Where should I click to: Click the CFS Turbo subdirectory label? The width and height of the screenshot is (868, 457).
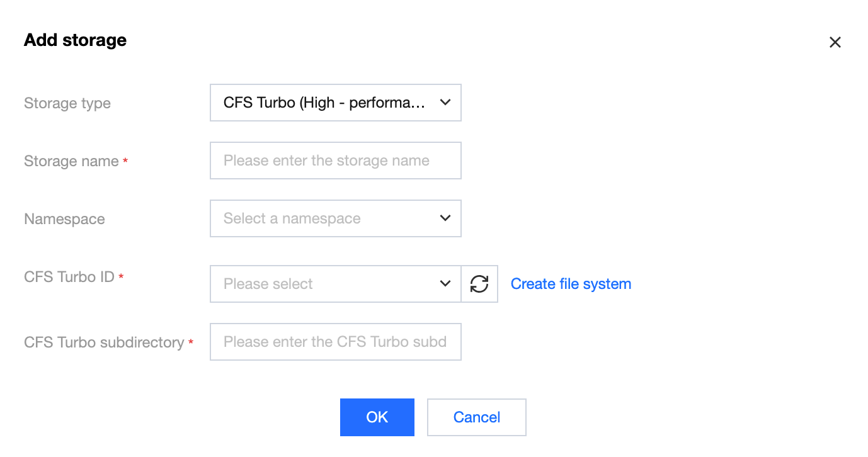(104, 342)
